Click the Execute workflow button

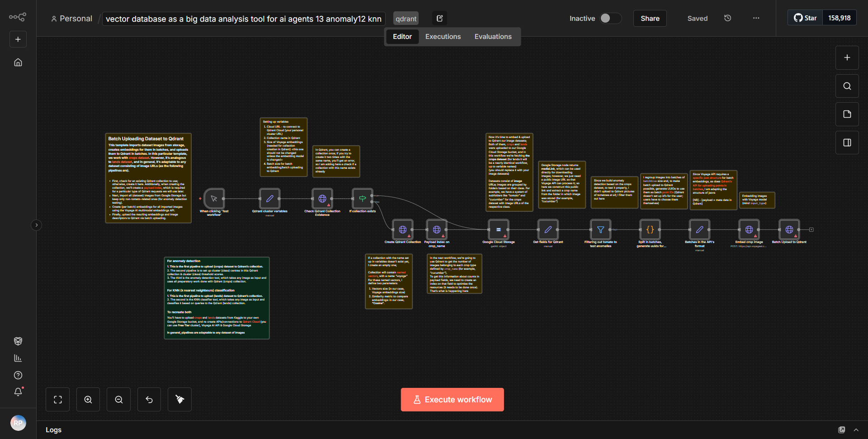point(452,400)
